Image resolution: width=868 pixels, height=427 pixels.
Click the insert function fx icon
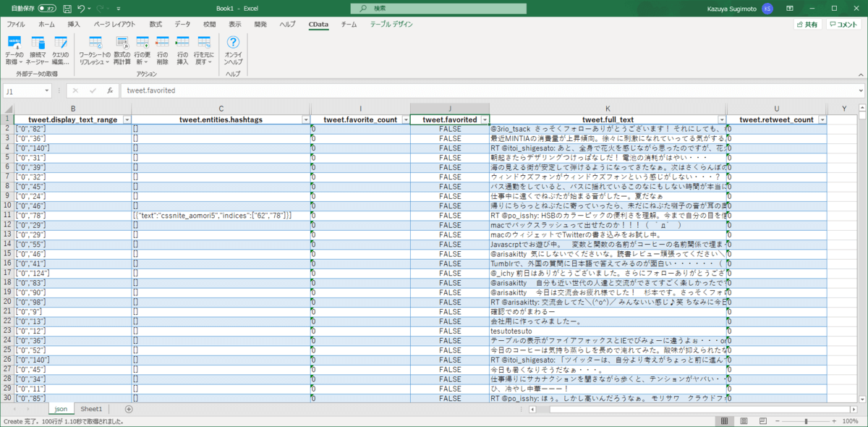[x=110, y=91]
